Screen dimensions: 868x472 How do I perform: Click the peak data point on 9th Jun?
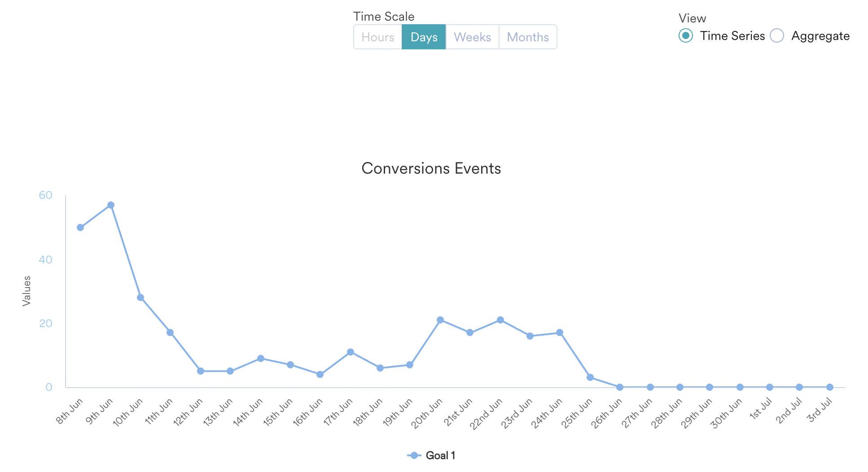click(110, 205)
